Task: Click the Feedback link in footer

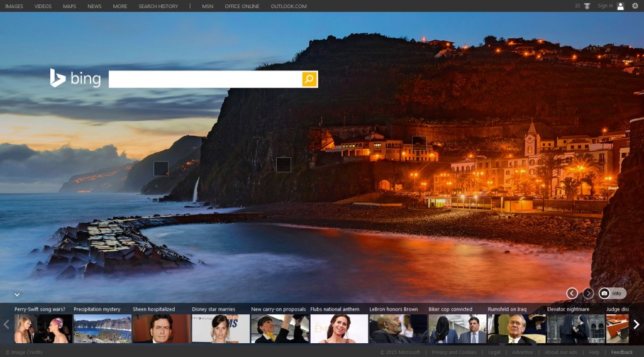Action: pos(621,352)
